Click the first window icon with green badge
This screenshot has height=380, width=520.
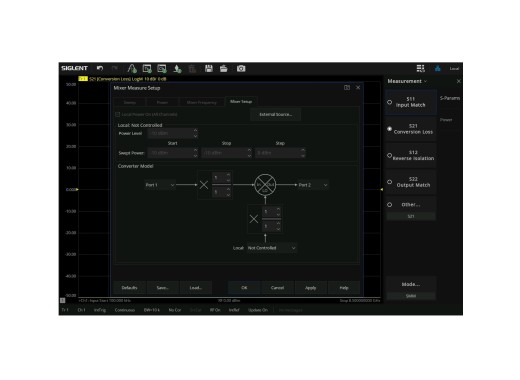147,69
